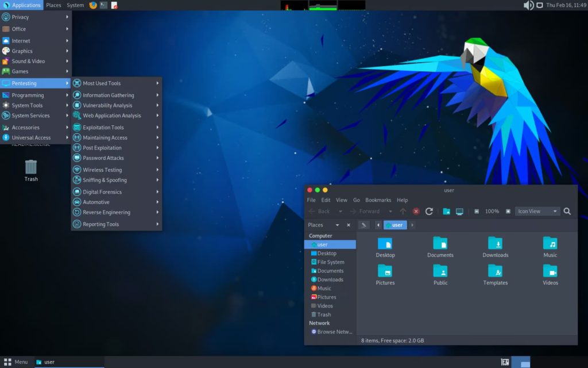The height and width of the screenshot is (368, 588).
Task: Click the up arrow to go to parent folder
Action: click(x=403, y=211)
